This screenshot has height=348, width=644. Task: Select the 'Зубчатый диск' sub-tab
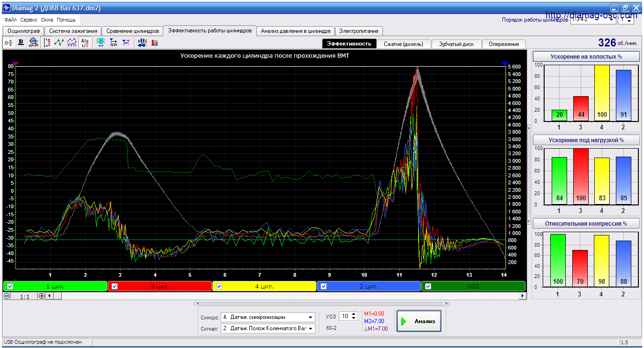pos(456,44)
